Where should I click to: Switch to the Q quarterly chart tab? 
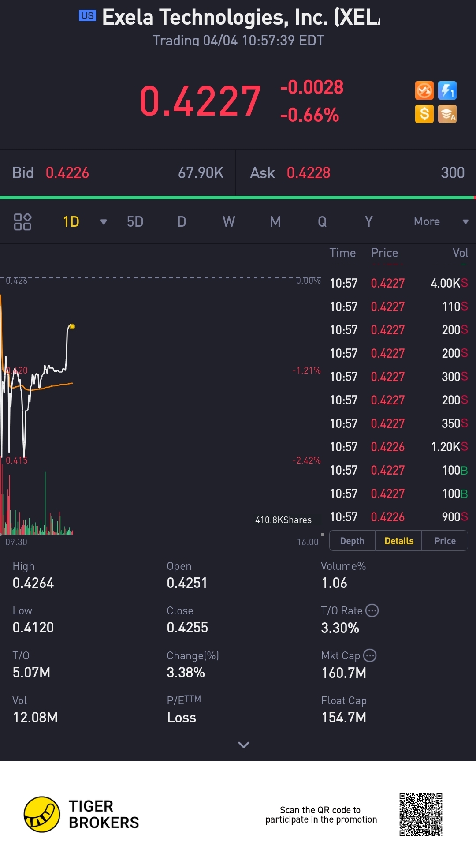click(x=322, y=221)
